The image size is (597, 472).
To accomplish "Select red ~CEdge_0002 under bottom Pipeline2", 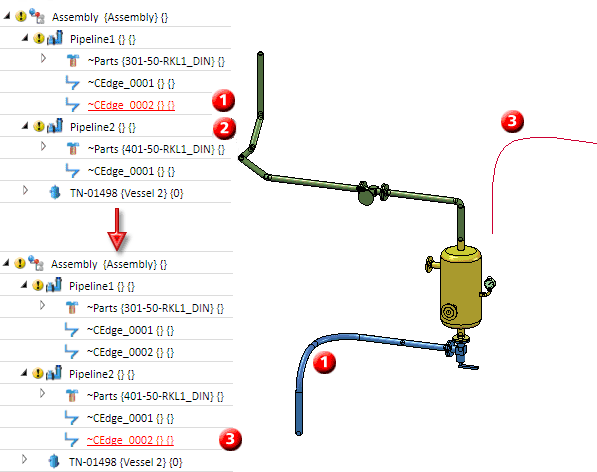I will [130, 440].
